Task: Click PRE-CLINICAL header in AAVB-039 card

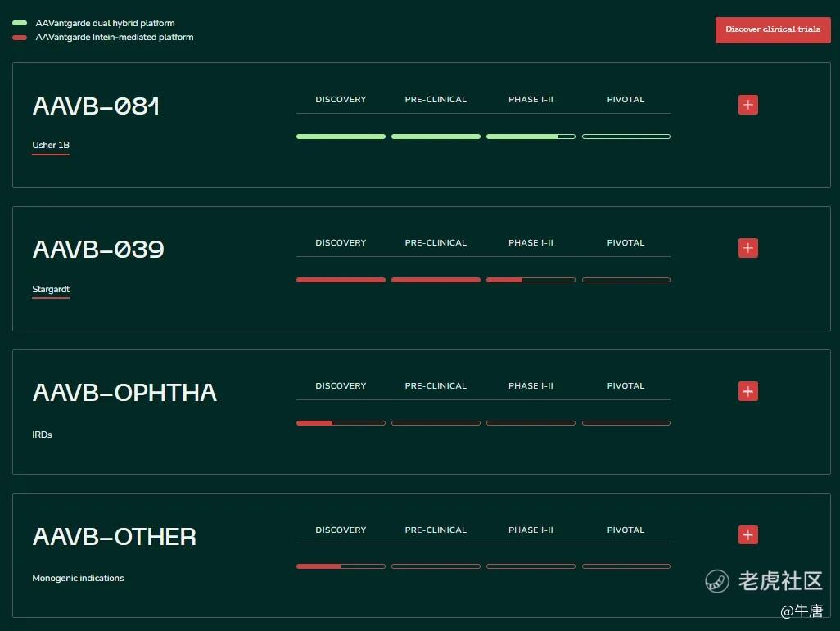Action: pyautogui.click(x=436, y=242)
